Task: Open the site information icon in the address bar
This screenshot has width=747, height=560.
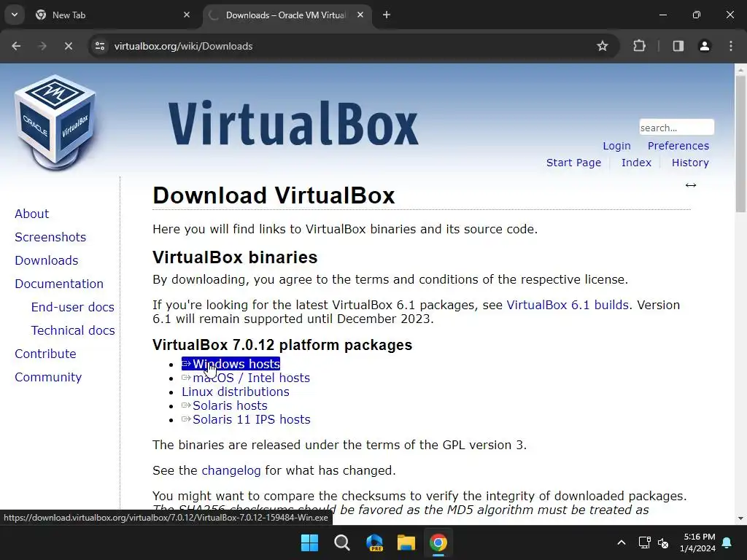Action: coord(100,46)
